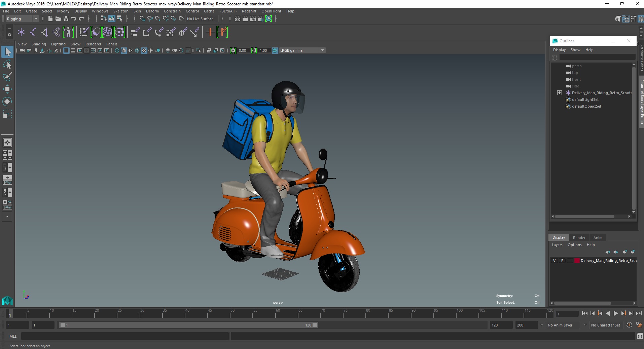Click the play forwards button
Screen dimensions: 644x349
point(615,313)
